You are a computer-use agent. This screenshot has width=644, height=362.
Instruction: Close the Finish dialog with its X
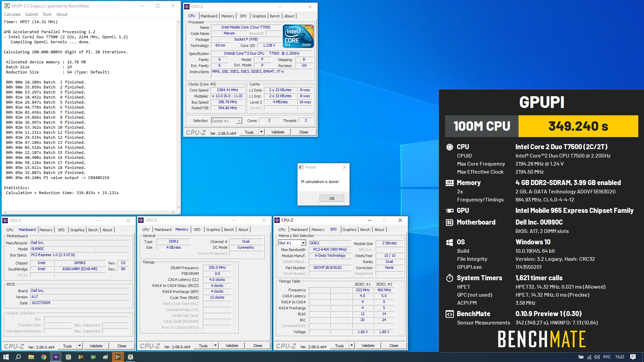[x=344, y=167]
